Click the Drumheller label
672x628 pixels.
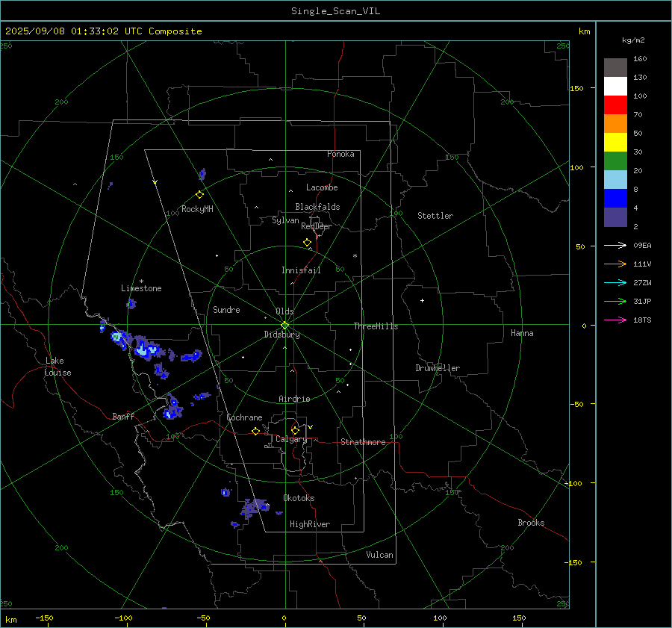(438, 368)
